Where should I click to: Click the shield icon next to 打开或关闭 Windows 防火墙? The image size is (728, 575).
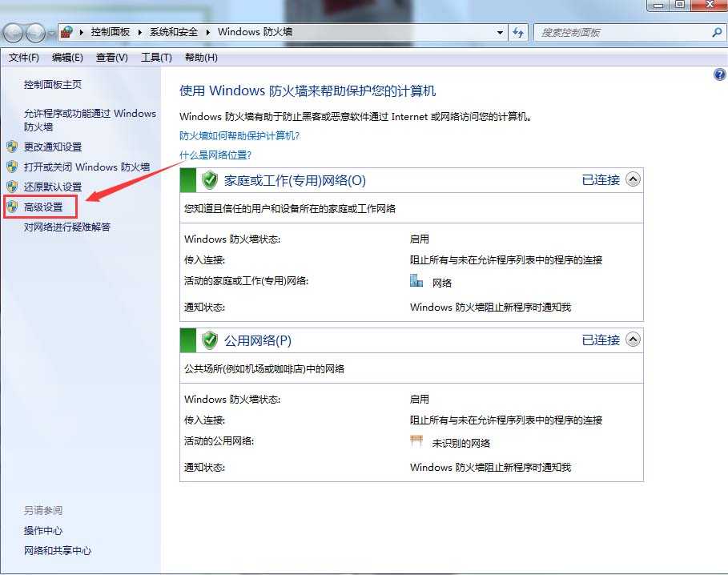(x=13, y=166)
